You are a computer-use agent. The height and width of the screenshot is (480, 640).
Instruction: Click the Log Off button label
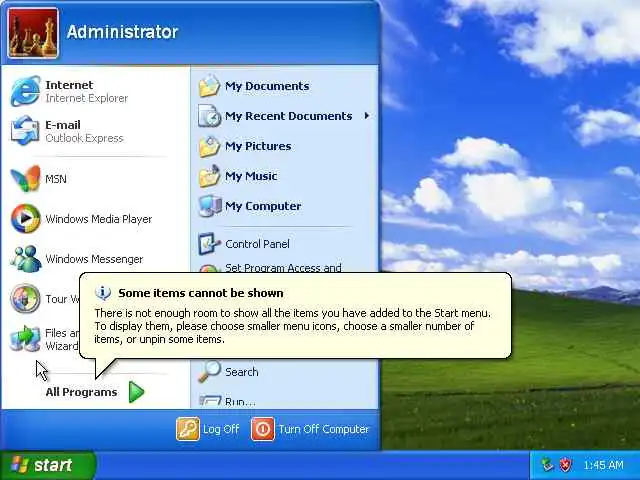coord(221,429)
